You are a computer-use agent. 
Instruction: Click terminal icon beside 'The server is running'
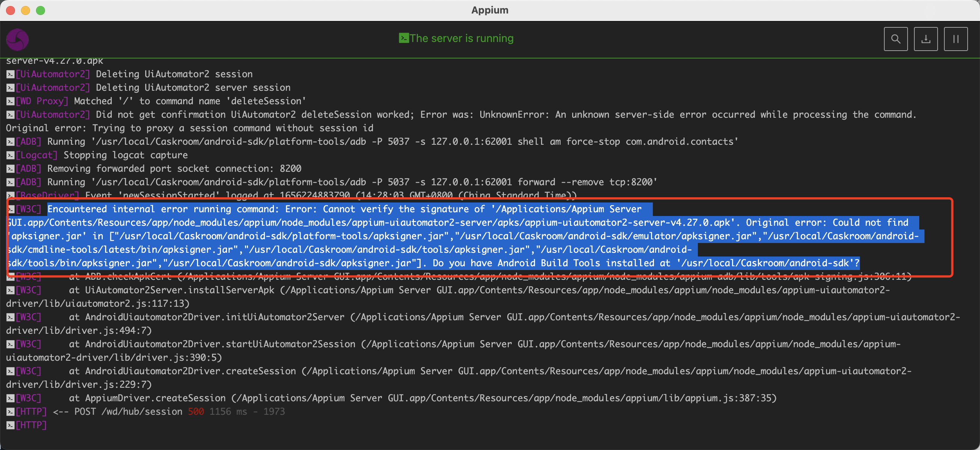(403, 38)
